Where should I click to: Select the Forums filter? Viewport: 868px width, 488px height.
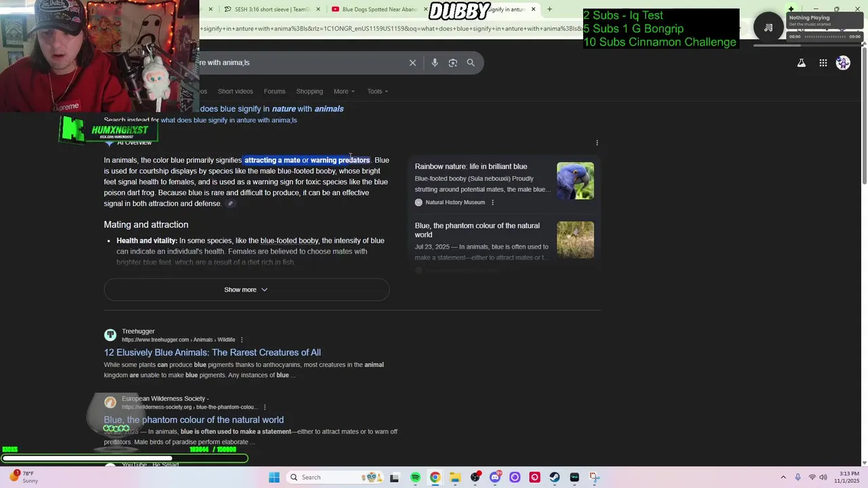[275, 91]
